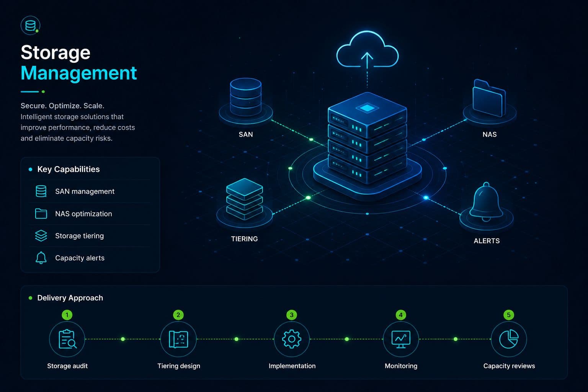This screenshot has height=392, width=588.
Task: Click the SAN management database icon
Action: coord(41,191)
